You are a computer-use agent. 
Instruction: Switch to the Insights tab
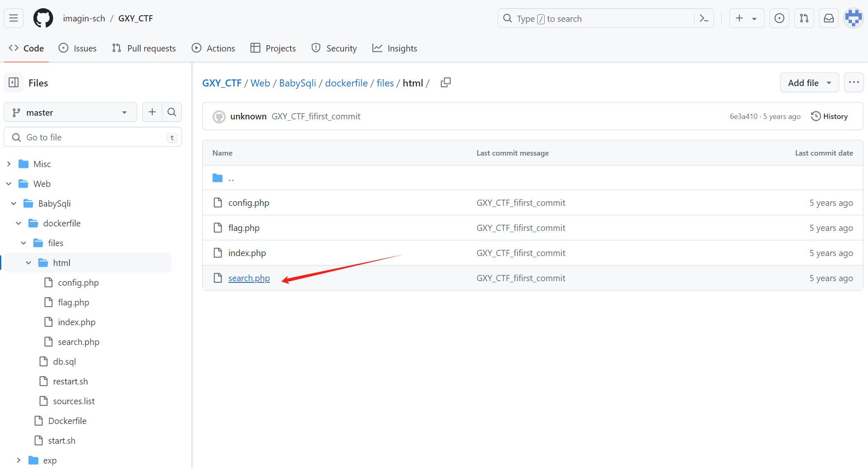pos(395,48)
